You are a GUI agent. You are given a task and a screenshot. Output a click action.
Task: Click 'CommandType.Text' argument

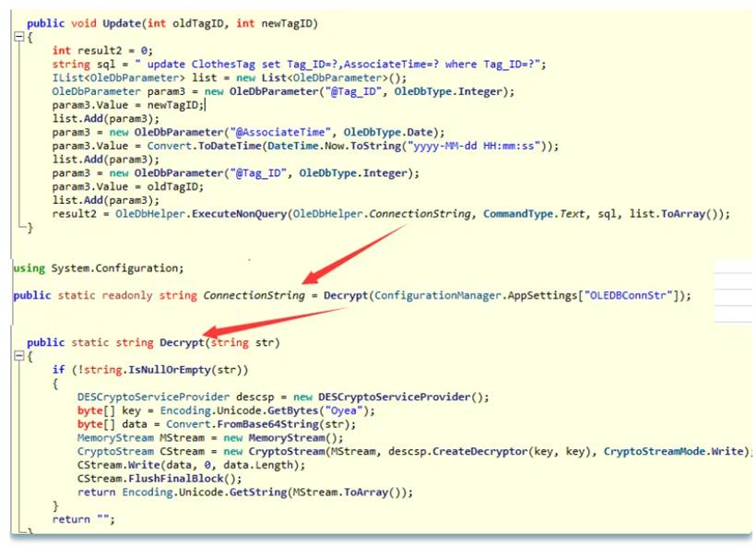534,214
